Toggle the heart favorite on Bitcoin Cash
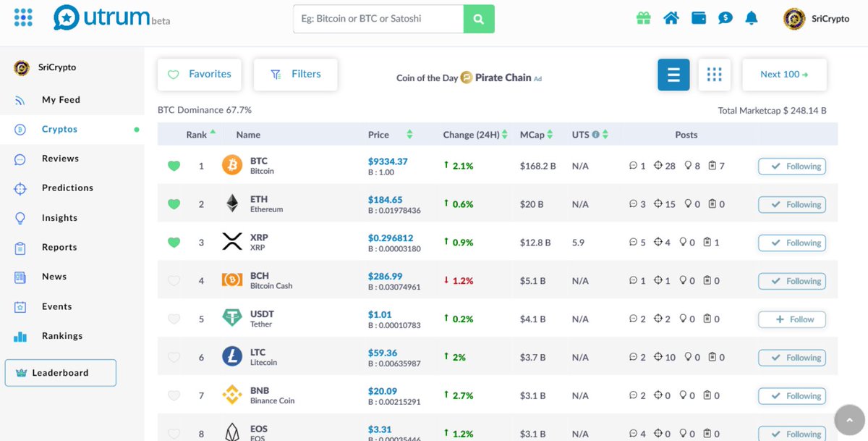The height and width of the screenshot is (441, 868). point(174,280)
